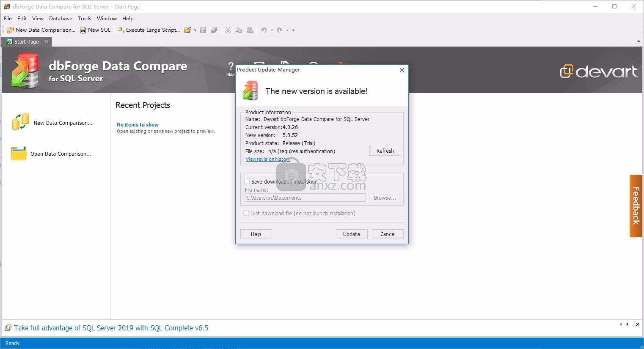The height and width of the screenshot is (349, 644).
Task: Show the previous news item arrow
Action: point(621,324)
